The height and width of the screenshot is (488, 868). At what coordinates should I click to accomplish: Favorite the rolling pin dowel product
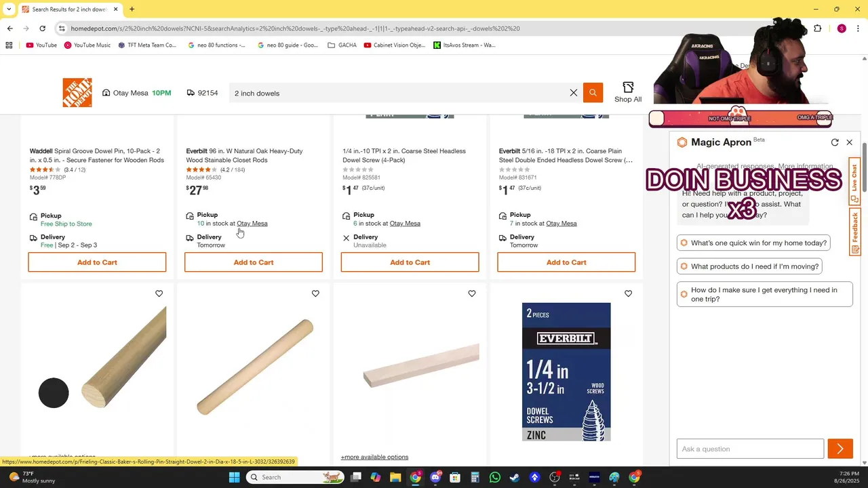pos(315,293)
